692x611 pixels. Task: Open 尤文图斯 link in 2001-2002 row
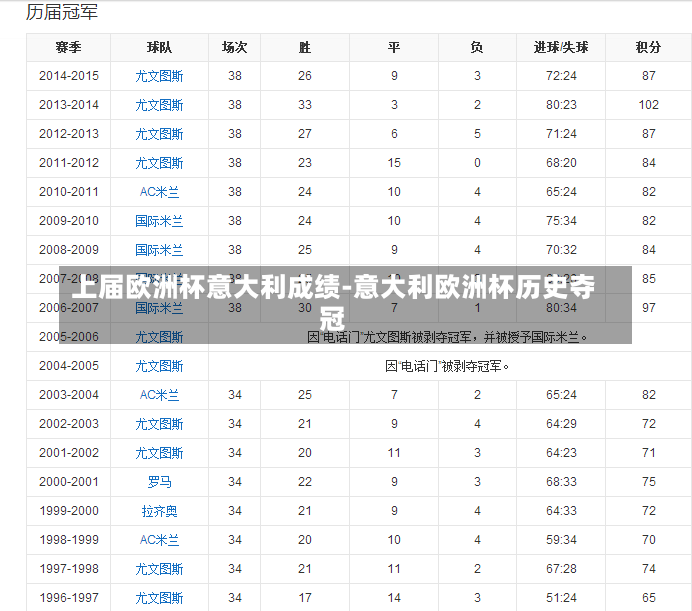[x=159, y=453]
